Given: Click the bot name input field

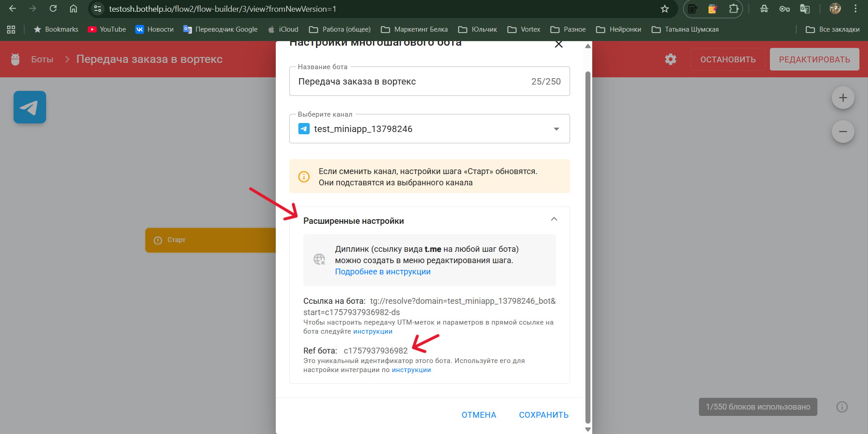Looking at the screenshot, I should pos(407,81).
